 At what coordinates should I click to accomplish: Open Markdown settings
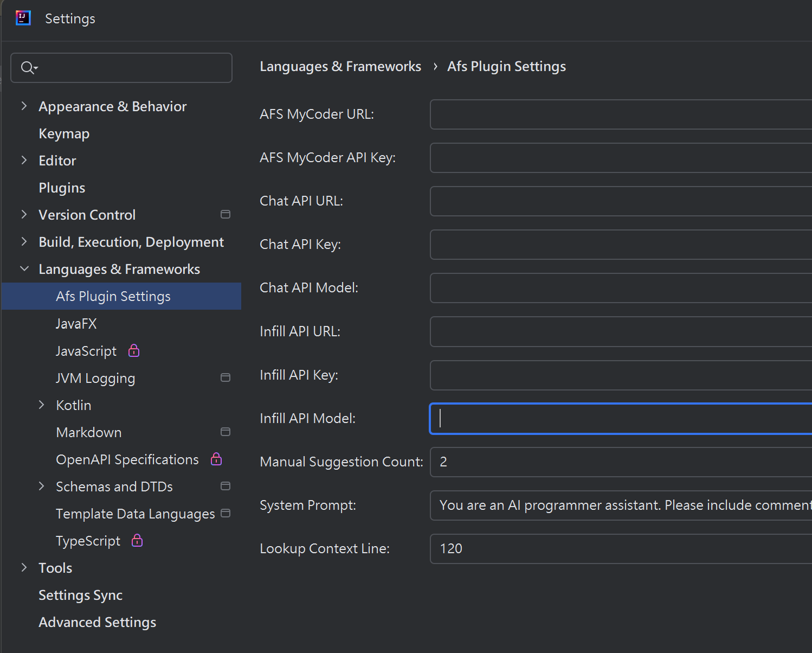(x=89, y=432)
